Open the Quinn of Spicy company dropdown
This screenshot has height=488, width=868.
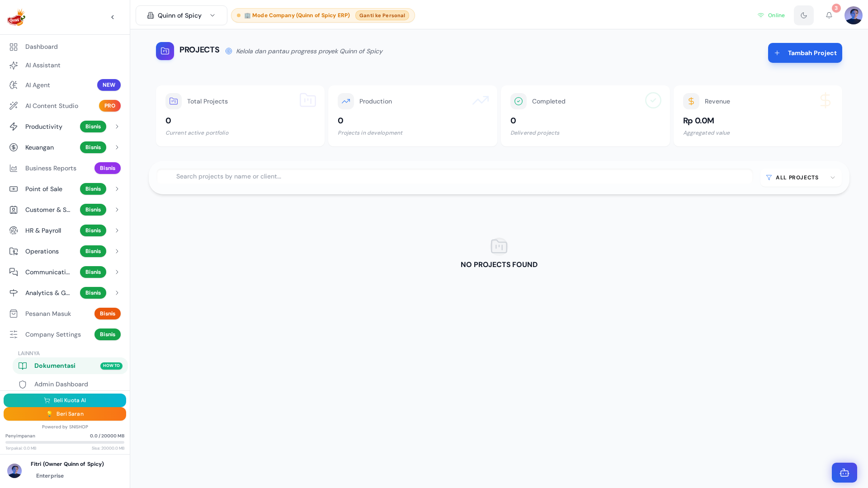pyautogui.click(x=181, y=15)
